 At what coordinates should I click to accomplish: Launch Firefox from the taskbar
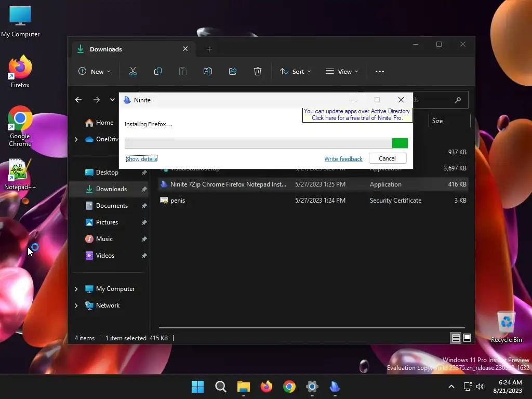coord(267,387)
